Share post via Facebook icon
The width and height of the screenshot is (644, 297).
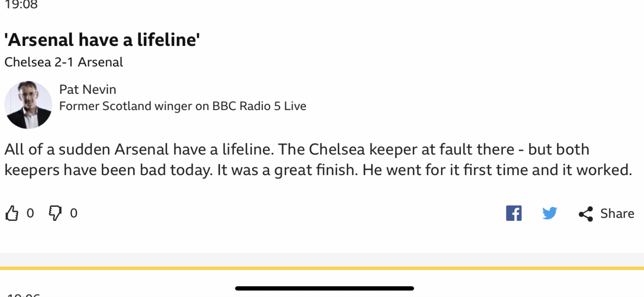[x=514, y=213]
